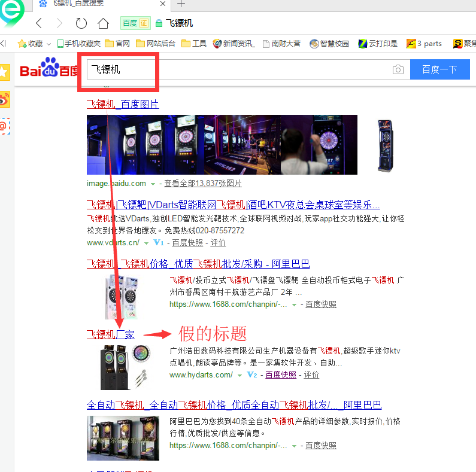Click the www.hydarts.com/ URL text
The width and height of the screenshot is (476, 472).
(201, 375)
